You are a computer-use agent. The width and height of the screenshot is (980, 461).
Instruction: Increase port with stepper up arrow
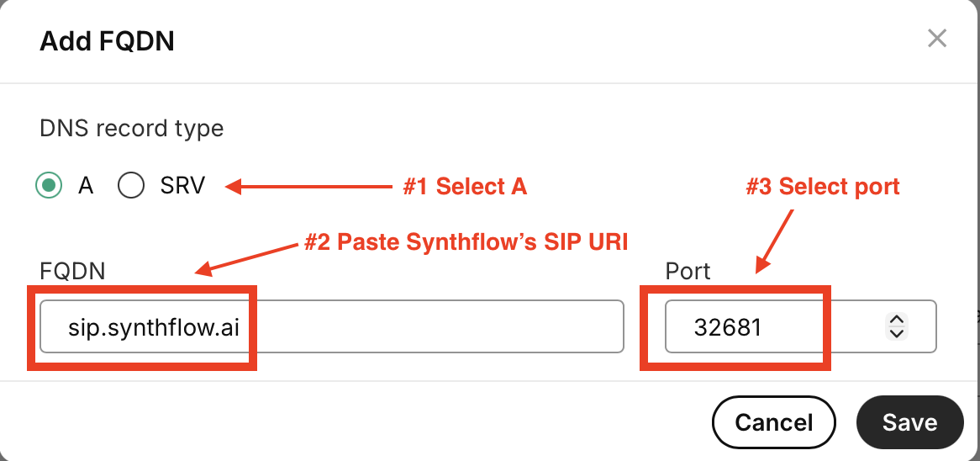coord(897,319)
